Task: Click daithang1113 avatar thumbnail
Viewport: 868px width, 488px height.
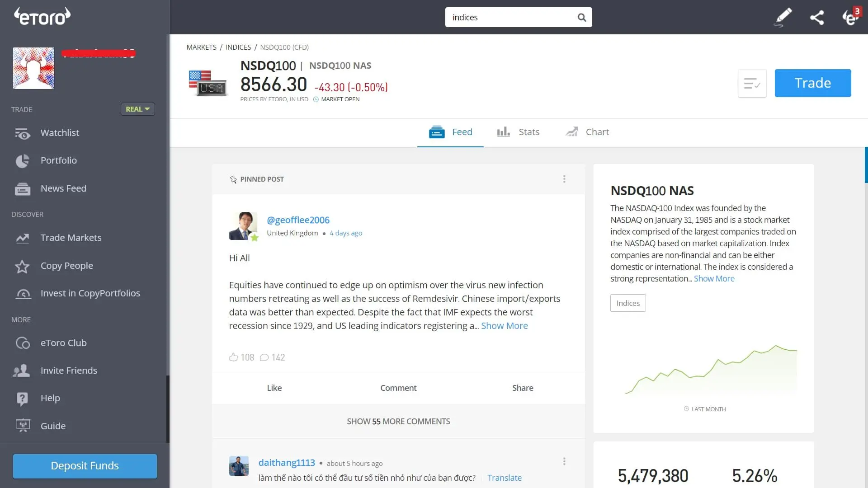Action: click(239, 466)
